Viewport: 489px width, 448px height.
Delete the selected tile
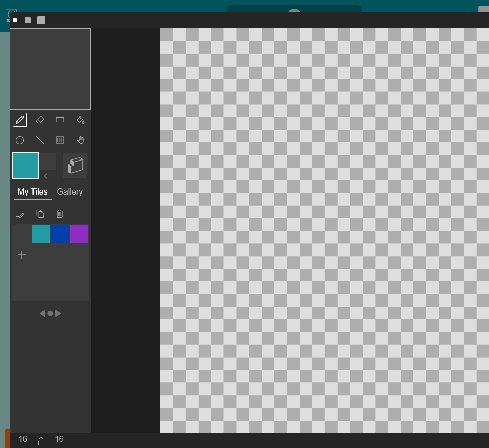coord(59,214)
